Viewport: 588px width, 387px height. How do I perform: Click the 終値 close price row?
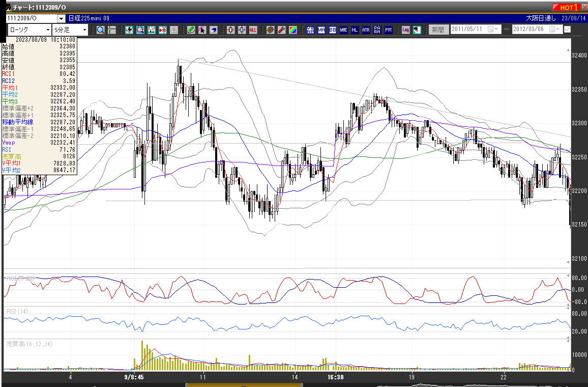[39, 67]
